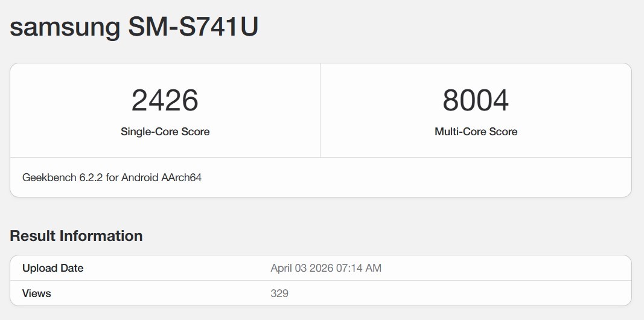Click the 329 views count
This screenshot has width=644, height=320.
[279, 293]
